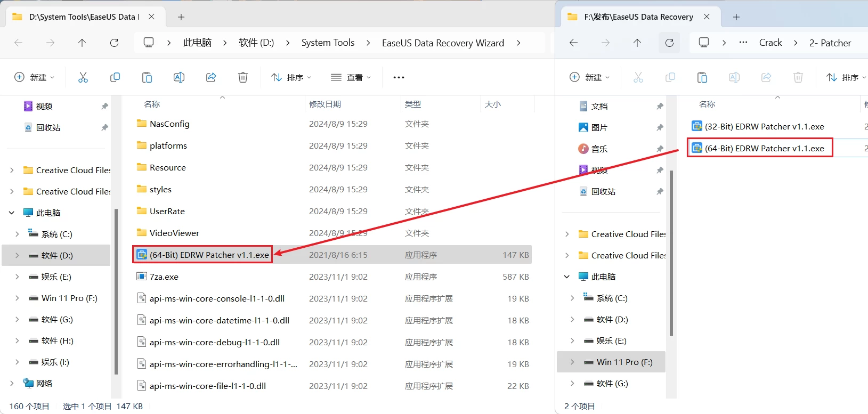Screen dimensions: 868x414
Task: Click the Share icon in left window toolbar
Action: pyautogui.click(x=211, y=77)
